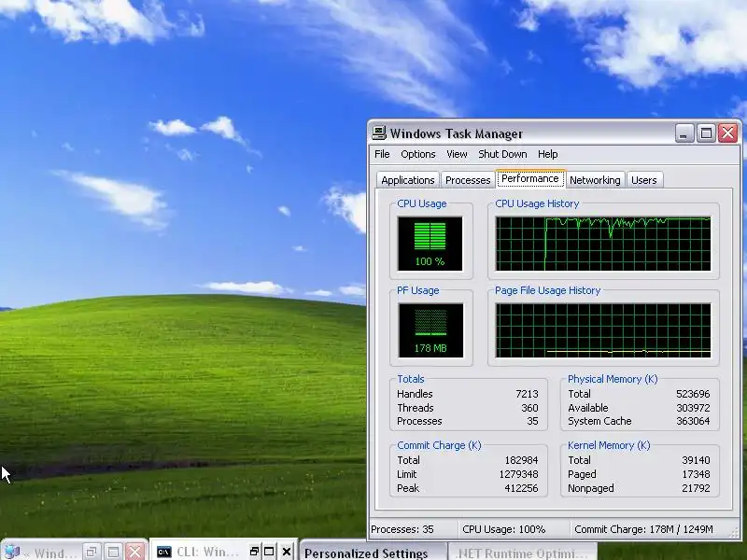Click the Page File Usage History graph
The width and height of the screenshot is (747, 560).
pyautogui.click(x=603, y=330)
